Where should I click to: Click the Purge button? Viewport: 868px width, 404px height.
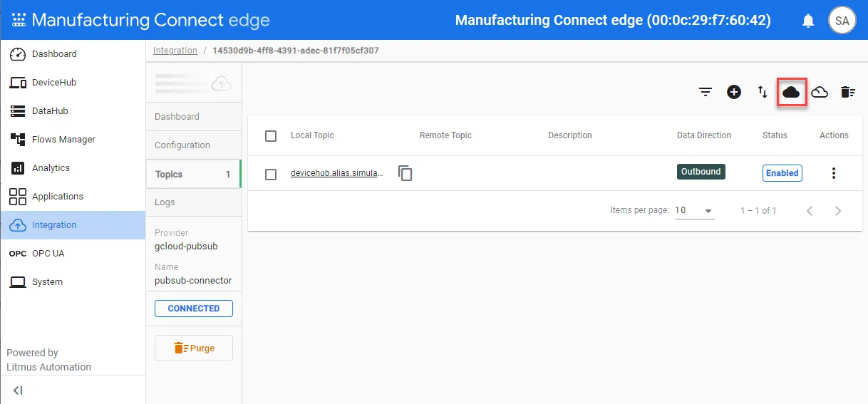click(x=194, y=348)
